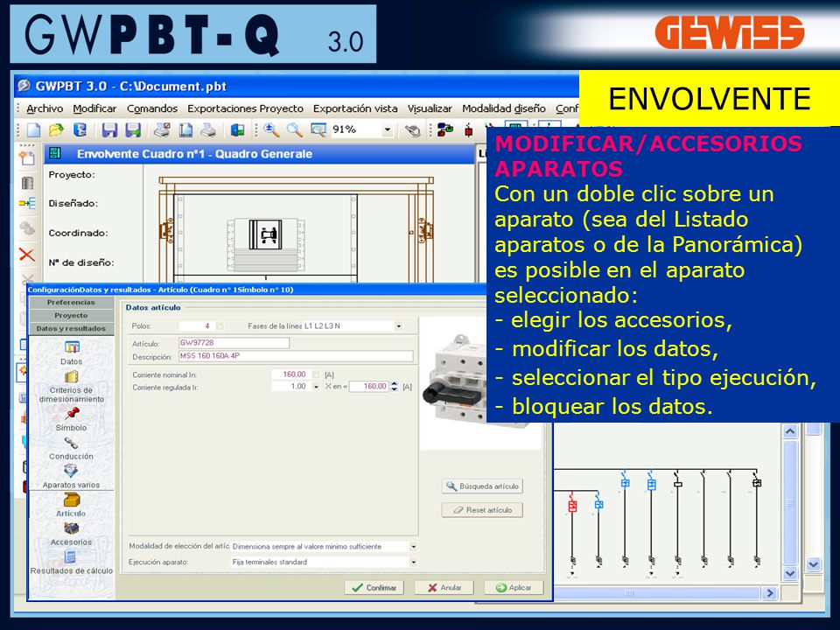Image resolution: width=840 pixels, height=630 pixels.
Task: Click the red device symbol toolbar icon
Action: (x=469, y=130)
